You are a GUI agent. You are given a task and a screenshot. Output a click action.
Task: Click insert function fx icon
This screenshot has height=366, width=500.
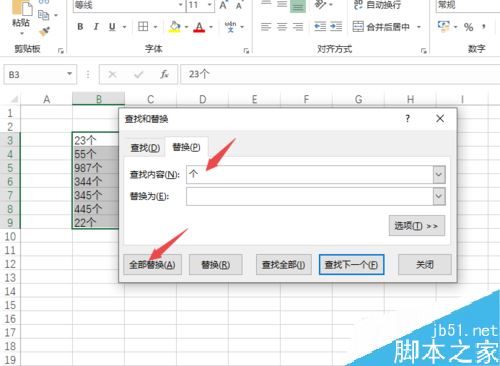pos(164,74)
